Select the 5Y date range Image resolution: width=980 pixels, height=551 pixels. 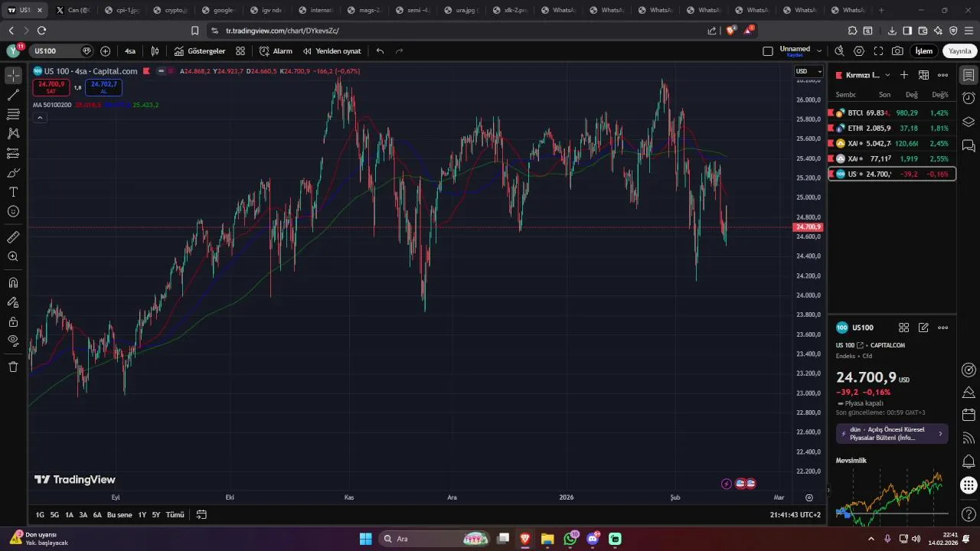point(156,515)
